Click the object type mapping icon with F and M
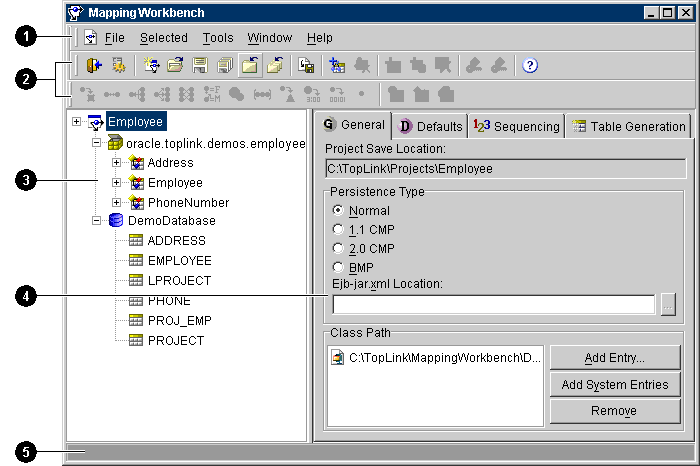Image resolution: width=700 pixels, height=466 pixels. point(212,94)
